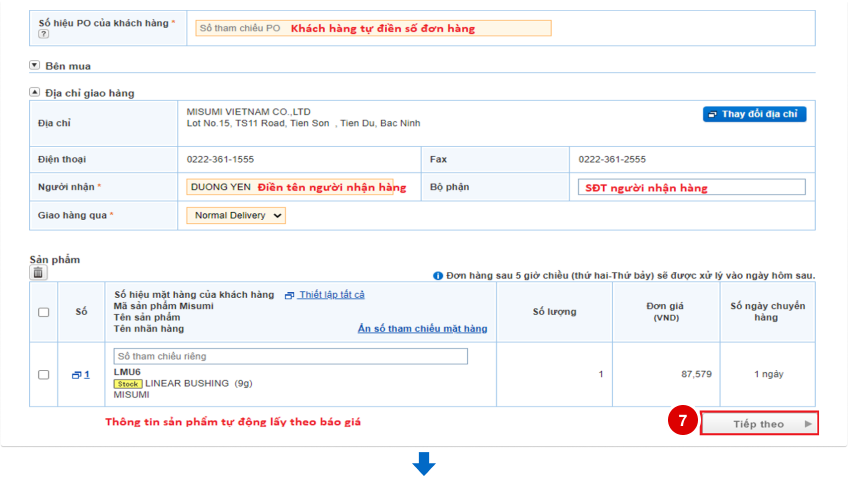Collapse the Địa chỉ giao hàng section
The width and height of the screenshot is (848, 483).
(x=35, y=93)
